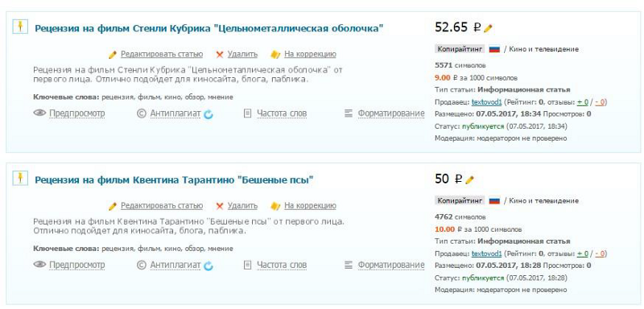This screenshot has width=644, height=309.
Task: Edit the 52.65 ₽ price with the pencil icon
Action: point(488,28)
